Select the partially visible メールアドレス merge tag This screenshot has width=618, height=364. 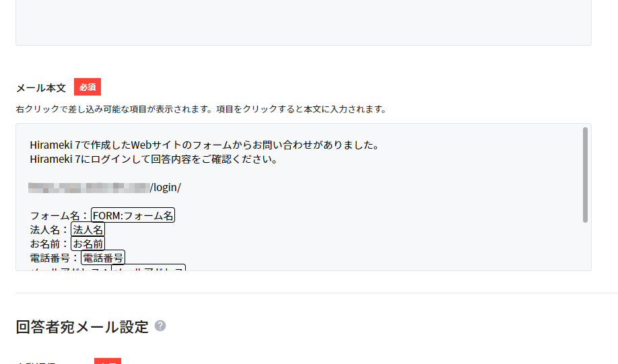(x=148, y=268)
